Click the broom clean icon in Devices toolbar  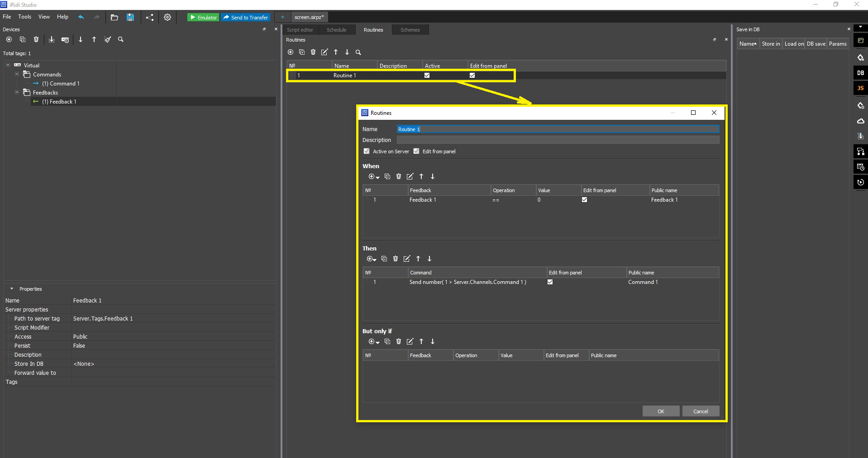tap(108, 39)
